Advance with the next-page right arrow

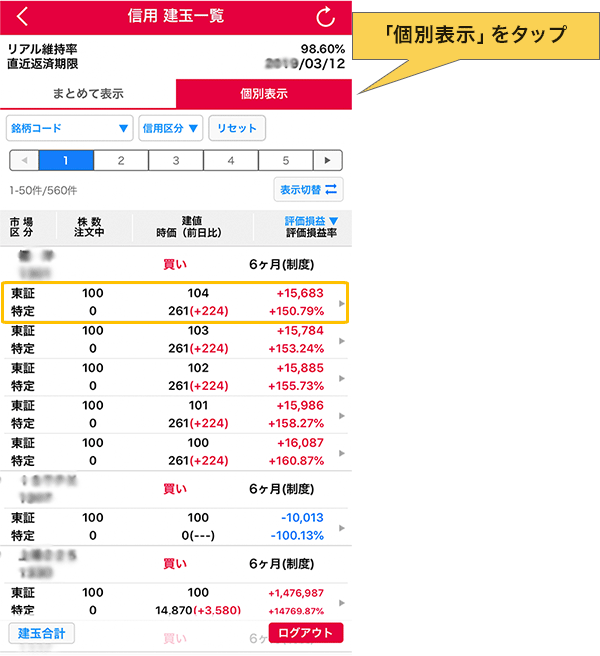[328, 160]
